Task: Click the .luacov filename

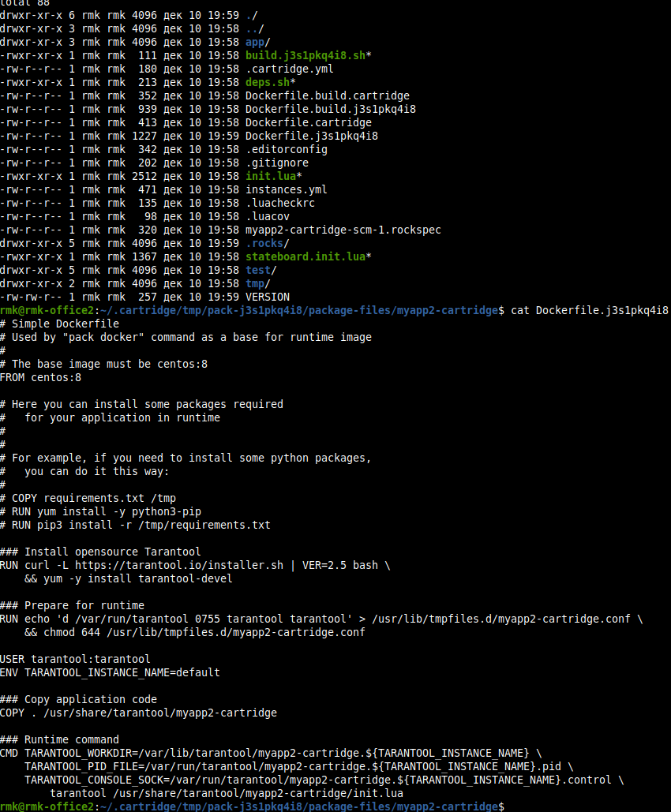Action: 268,218
